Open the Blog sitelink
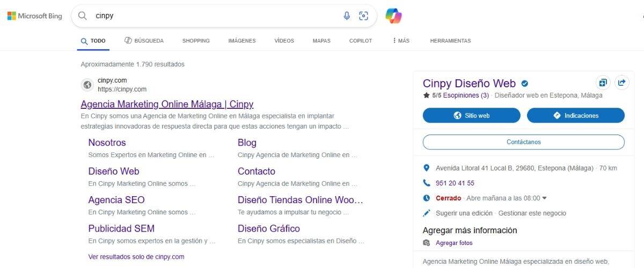Screen dimensions: 644x268 click(247, 143)
